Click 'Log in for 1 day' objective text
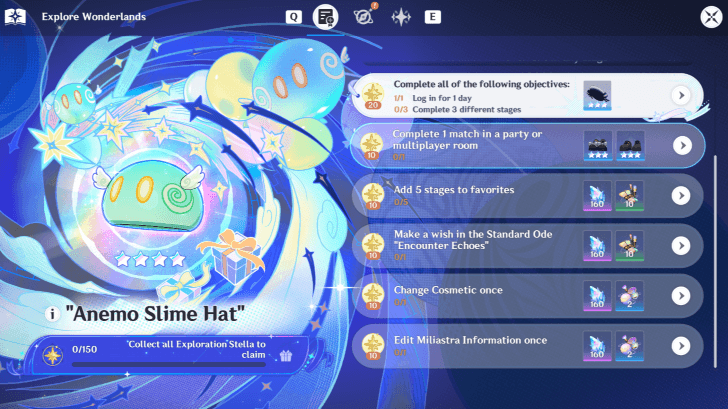728x409 pixels. [442, 98]
